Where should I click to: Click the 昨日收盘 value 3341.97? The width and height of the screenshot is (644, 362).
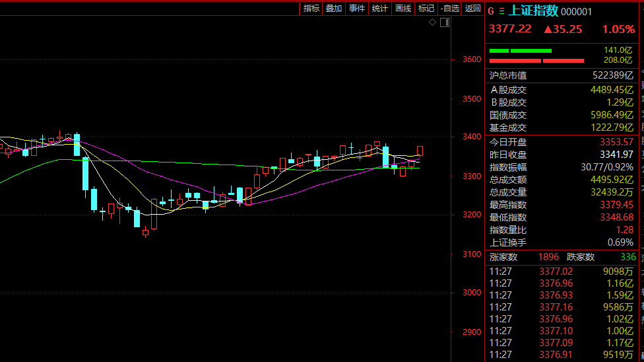pyautogui.click(x=616, y=155)
